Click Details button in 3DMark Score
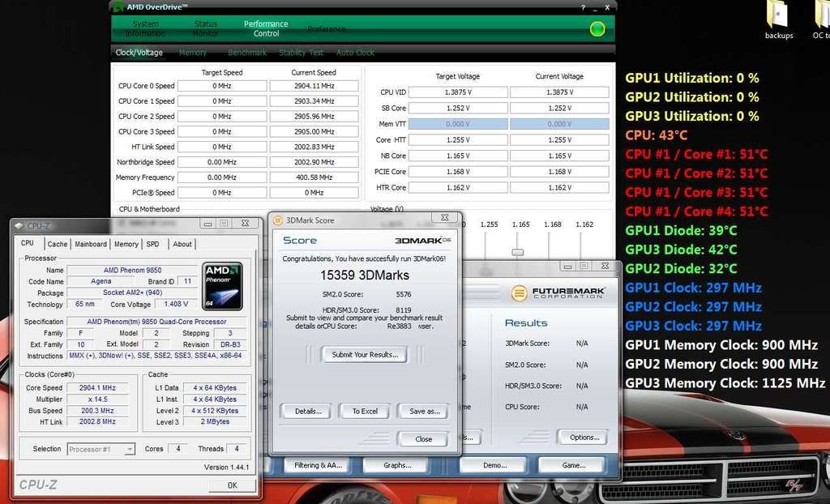The width and height of the screenshot is (830, 504). pos(306,412)
